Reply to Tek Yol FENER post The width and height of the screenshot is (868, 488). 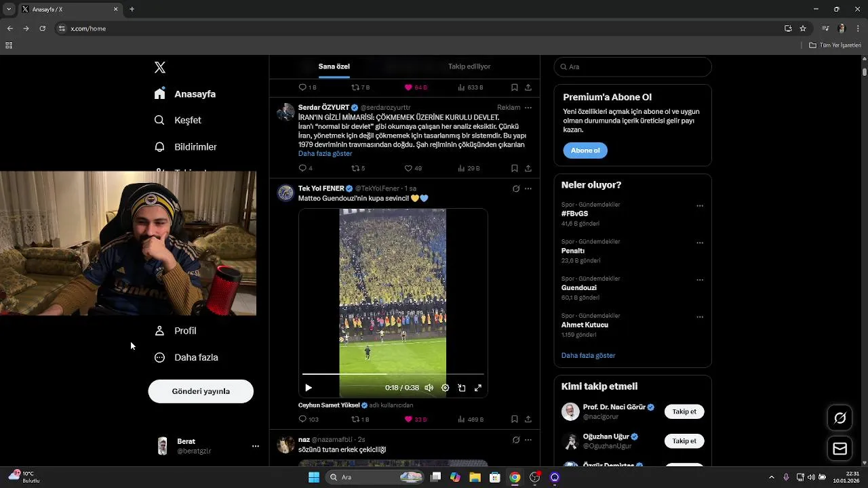pos(309,420)
